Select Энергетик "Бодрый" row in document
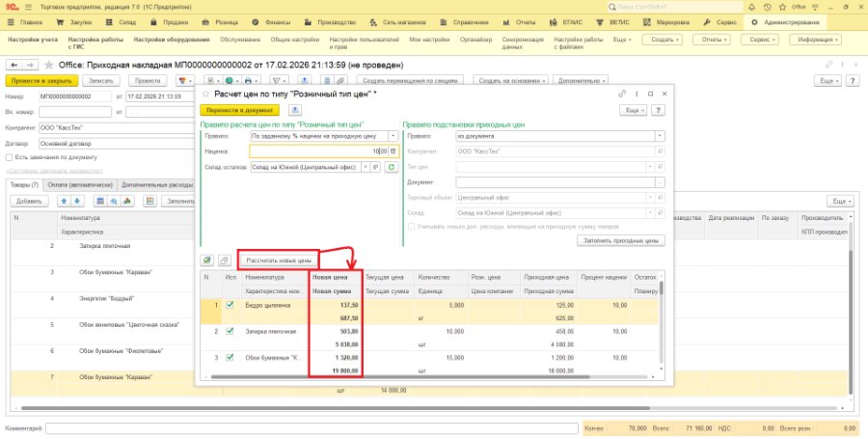Image resolution: width=868 pixels, height=439 pixels. (x=108, y=298)
